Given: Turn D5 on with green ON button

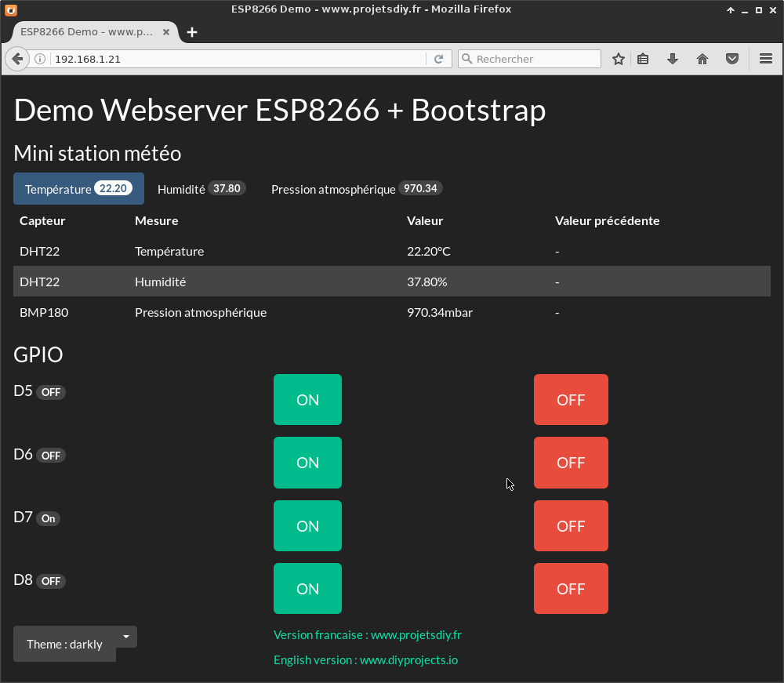Looking at the screenshot, I should tap(307, 400).
